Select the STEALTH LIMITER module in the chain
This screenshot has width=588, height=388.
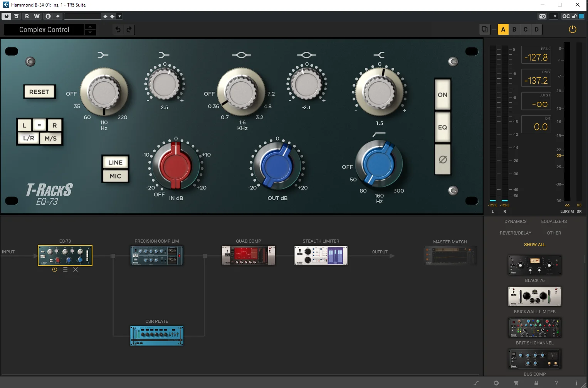click(321, 255)
